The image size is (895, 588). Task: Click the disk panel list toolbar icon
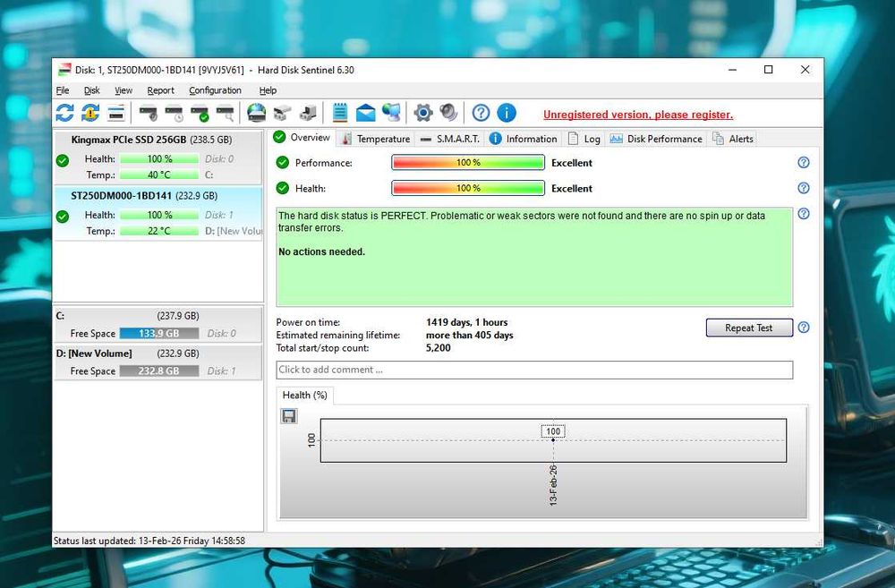115,113
